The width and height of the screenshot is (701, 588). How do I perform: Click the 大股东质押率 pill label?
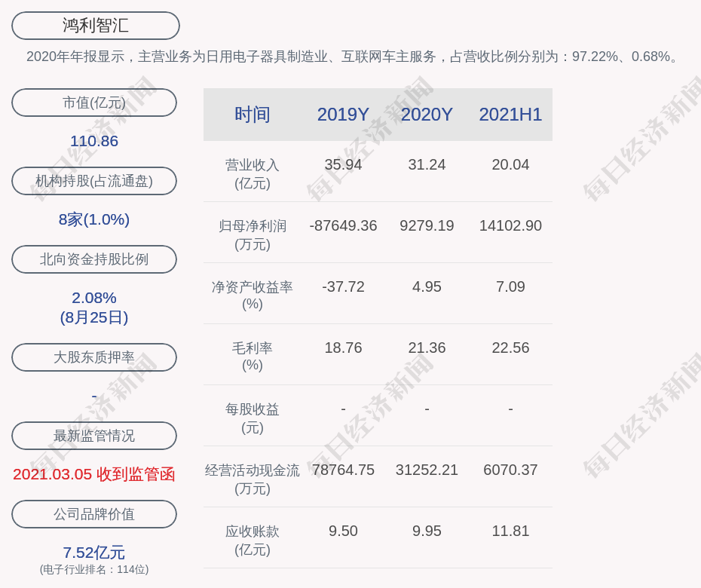(94, 357)
